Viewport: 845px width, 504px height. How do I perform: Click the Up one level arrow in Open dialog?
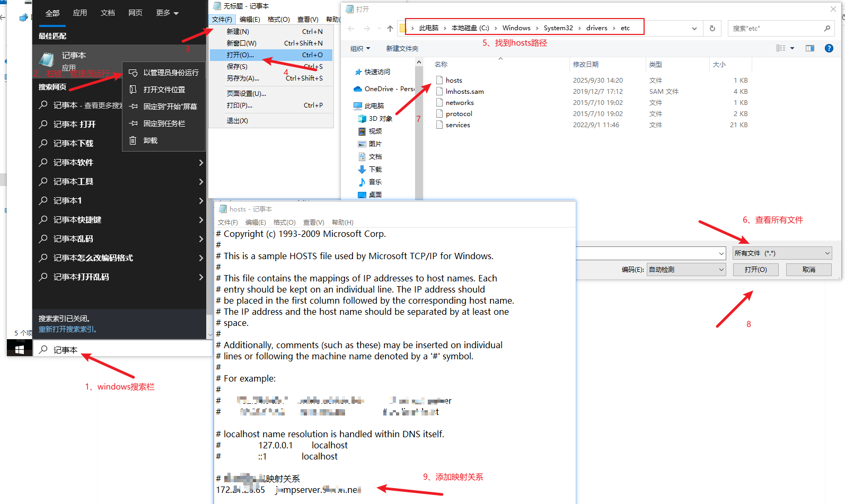click(390, 28)
